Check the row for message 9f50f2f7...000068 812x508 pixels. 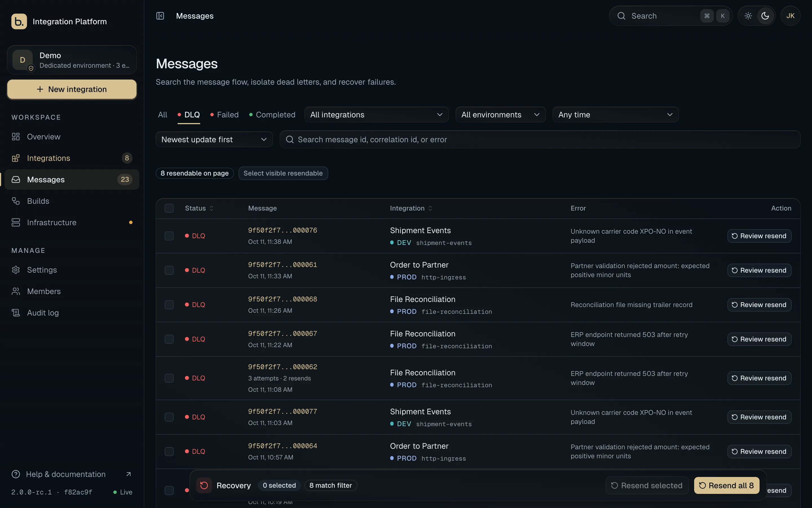169,305
